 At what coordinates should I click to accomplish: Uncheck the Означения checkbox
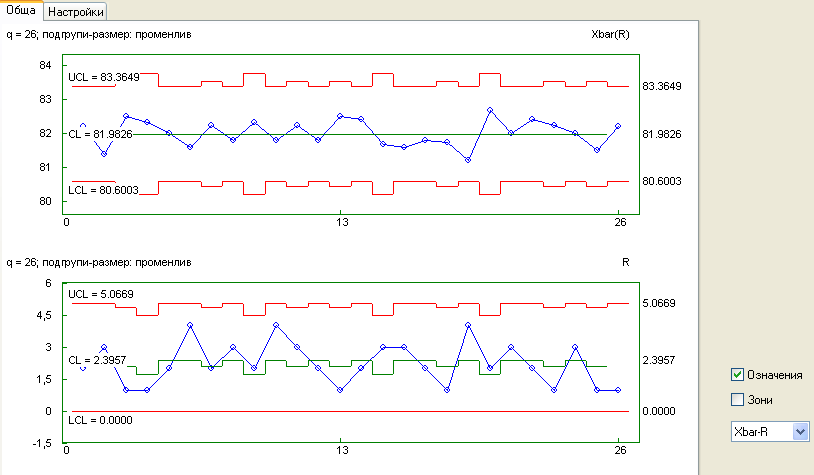[x=738, y=375]
